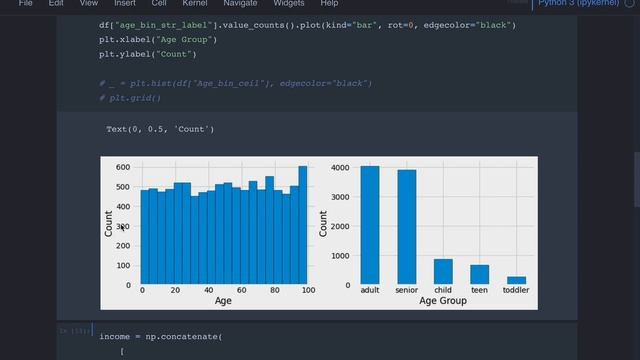Open the Kernel menu

(x=195, y=3)
